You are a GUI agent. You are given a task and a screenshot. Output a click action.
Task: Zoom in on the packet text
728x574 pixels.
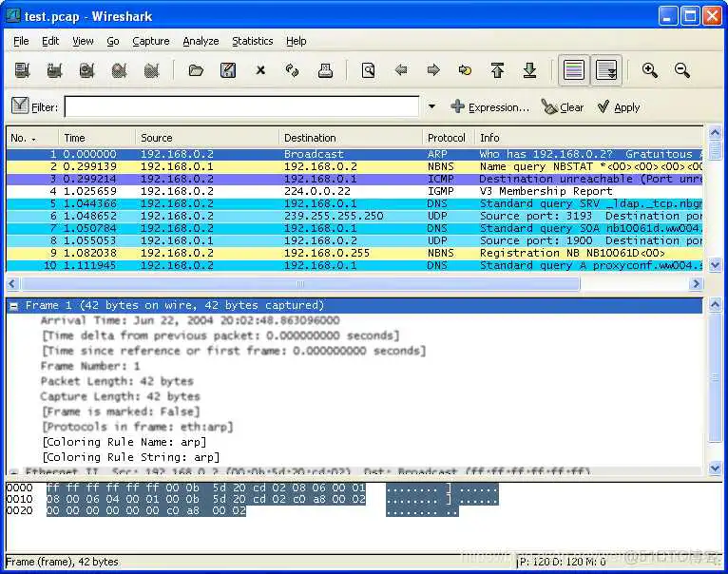pyautogui.click(x=650, y=70)
